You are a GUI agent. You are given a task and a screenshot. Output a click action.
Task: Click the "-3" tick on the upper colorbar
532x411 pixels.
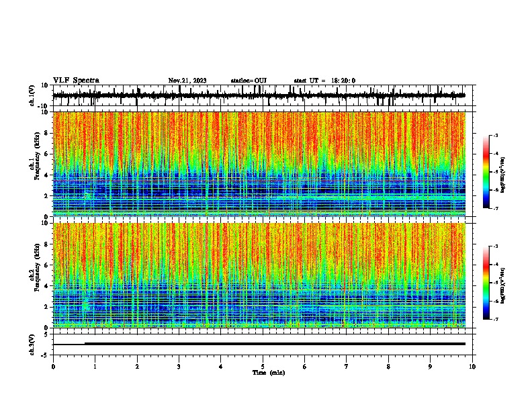(x=496, y=135)
